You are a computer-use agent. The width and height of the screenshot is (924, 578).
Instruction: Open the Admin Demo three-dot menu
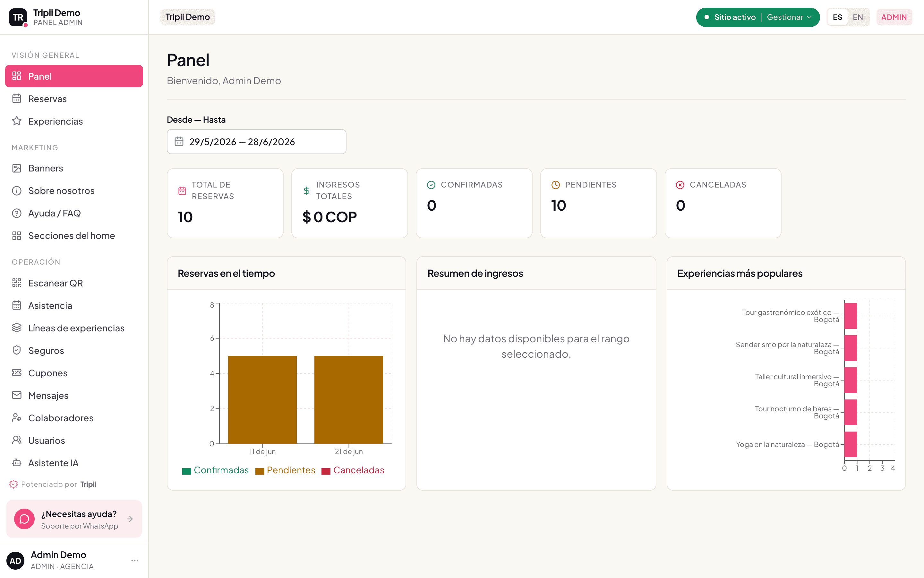[134, 560]
